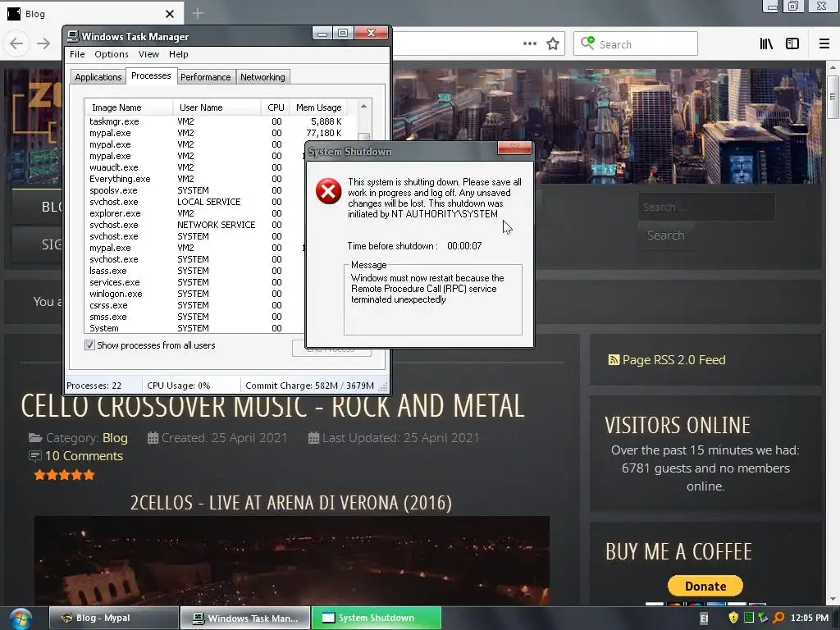840x630 pixels.
Task: Click the language bar indicator in the tray
Action: [703, 619]
